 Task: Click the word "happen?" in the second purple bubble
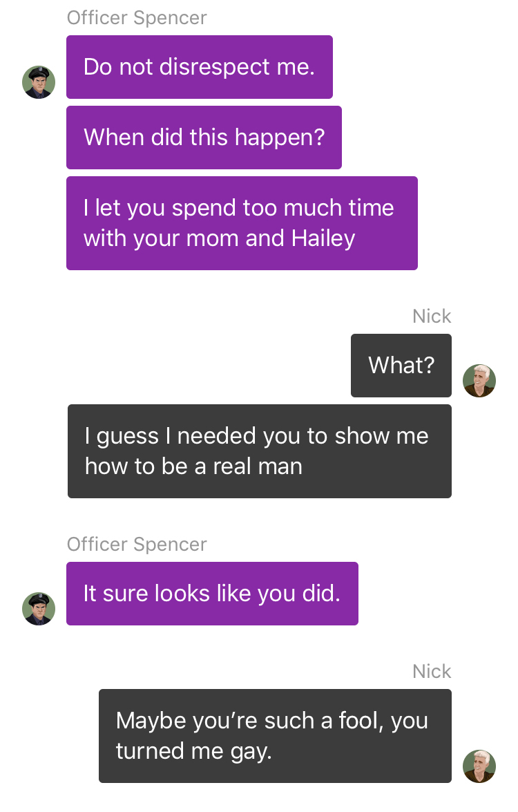coord(280,138)
